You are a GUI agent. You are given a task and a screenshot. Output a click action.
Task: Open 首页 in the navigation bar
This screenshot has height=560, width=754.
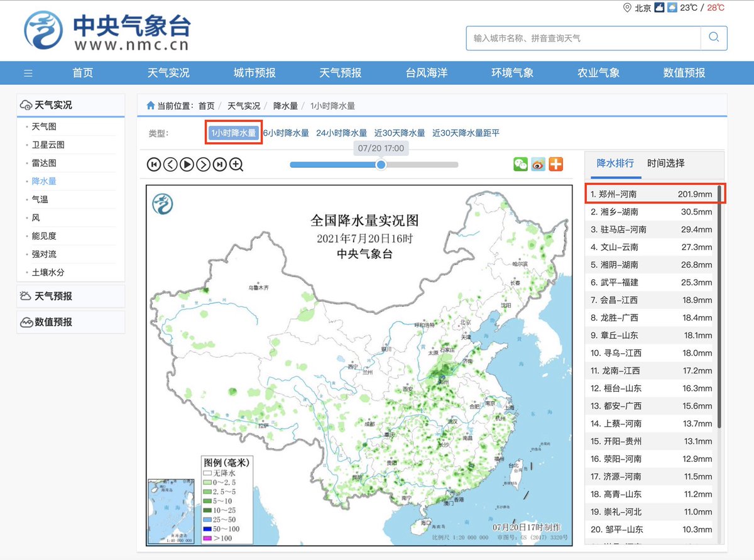coord(83,73)
